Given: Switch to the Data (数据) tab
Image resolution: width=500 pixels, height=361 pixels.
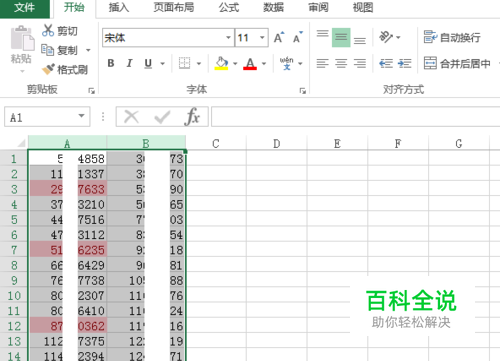Looking at the screenshot, I should click(273, 7).
